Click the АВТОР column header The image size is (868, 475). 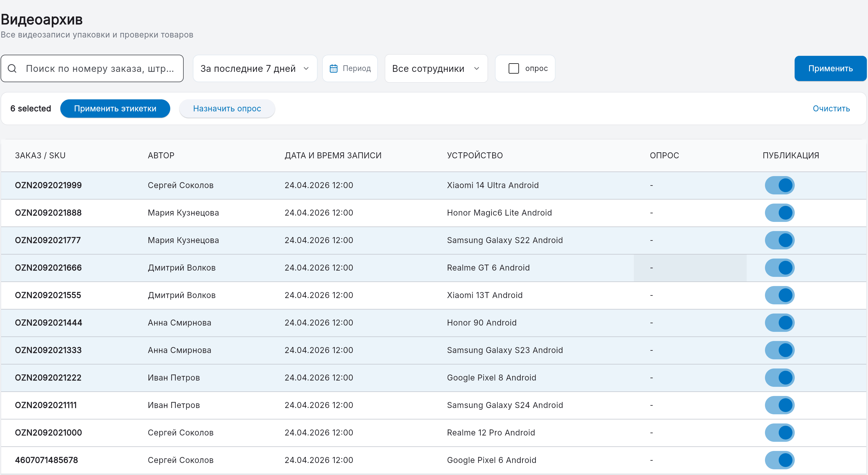point(161,155)
